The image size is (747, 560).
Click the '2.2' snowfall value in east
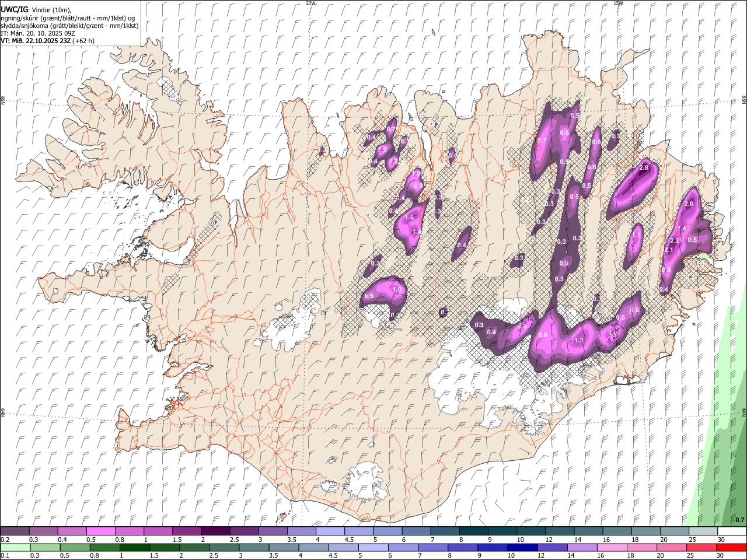coord(675,241)
